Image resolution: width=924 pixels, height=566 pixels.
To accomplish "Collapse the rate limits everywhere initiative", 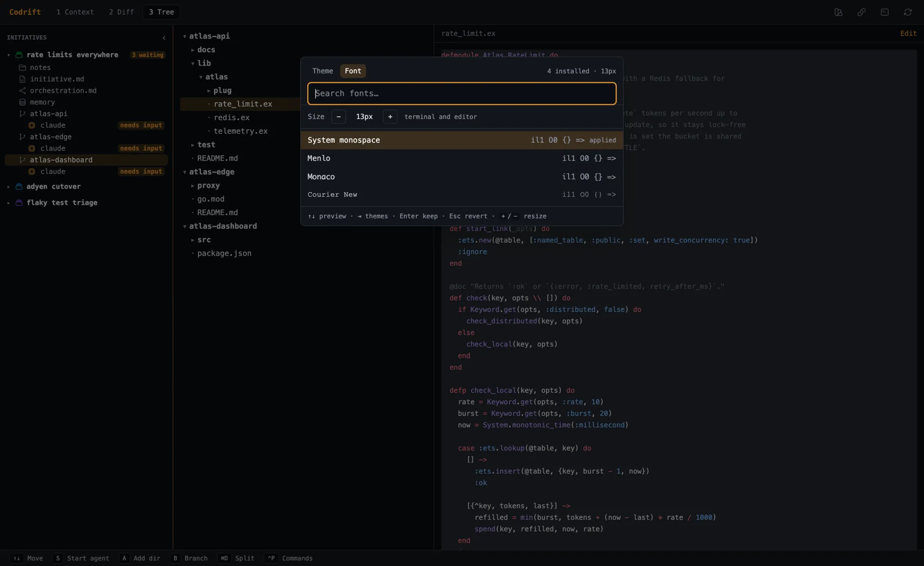I will [9, 55].
